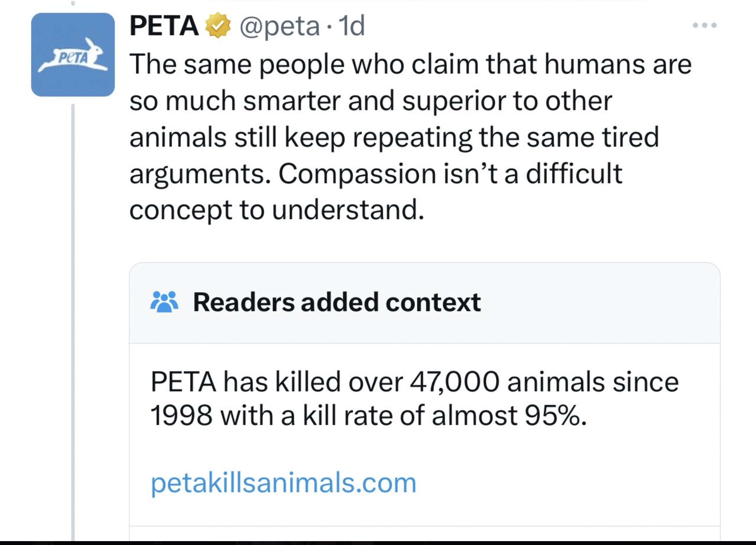Viewport: 756px width, 545px height.
Task: Click the Readers added context heading
Action: point(337,302)
